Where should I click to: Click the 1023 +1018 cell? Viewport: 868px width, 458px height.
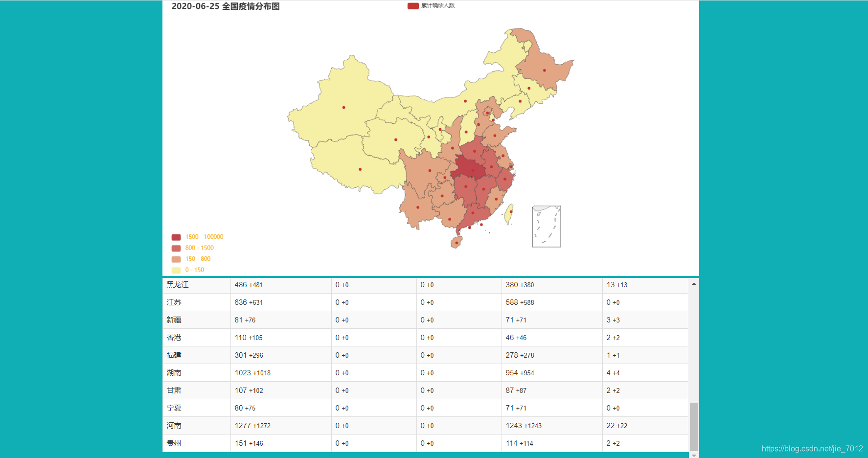(281, 373)
